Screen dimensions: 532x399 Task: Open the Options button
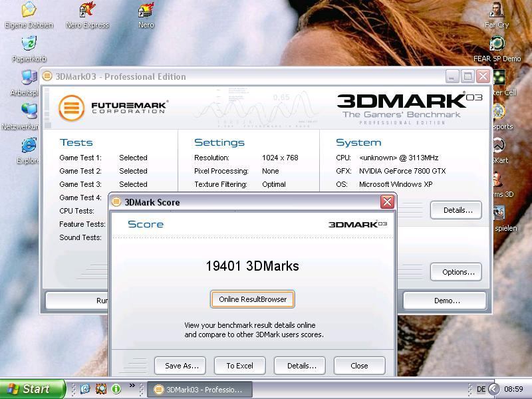(x=456, y=272)
